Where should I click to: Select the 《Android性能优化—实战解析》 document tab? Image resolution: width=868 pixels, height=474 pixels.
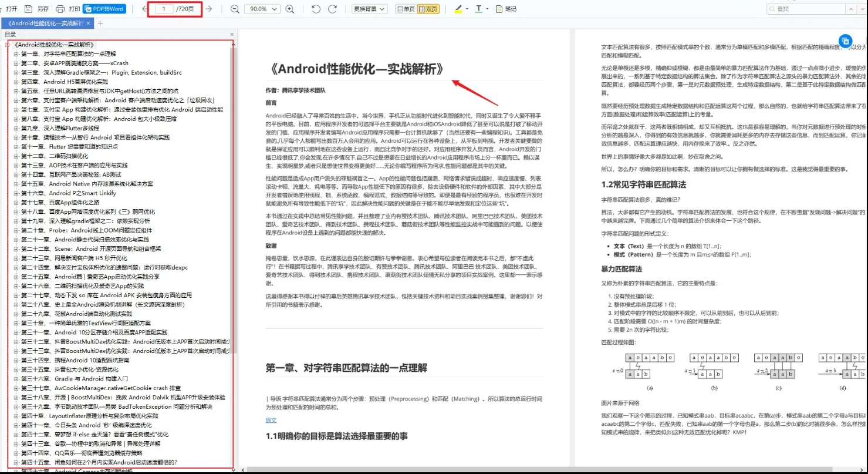[x=46, y=23]
